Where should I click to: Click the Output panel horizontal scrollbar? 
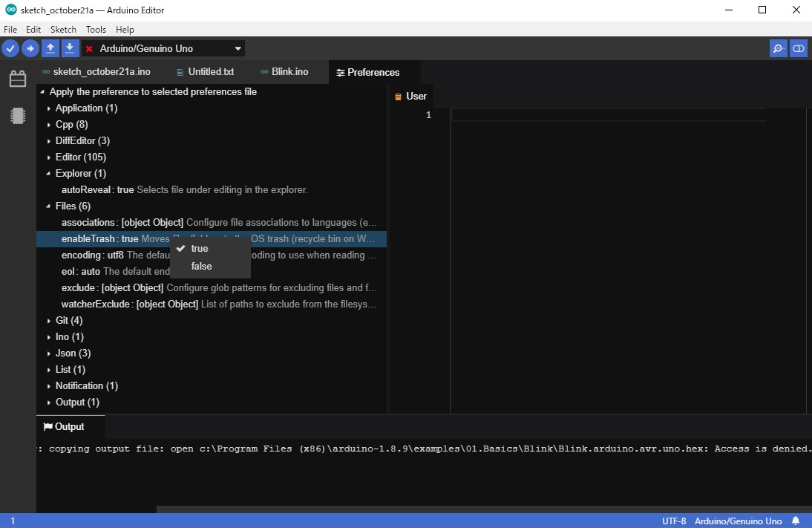[x=484, y=510]
